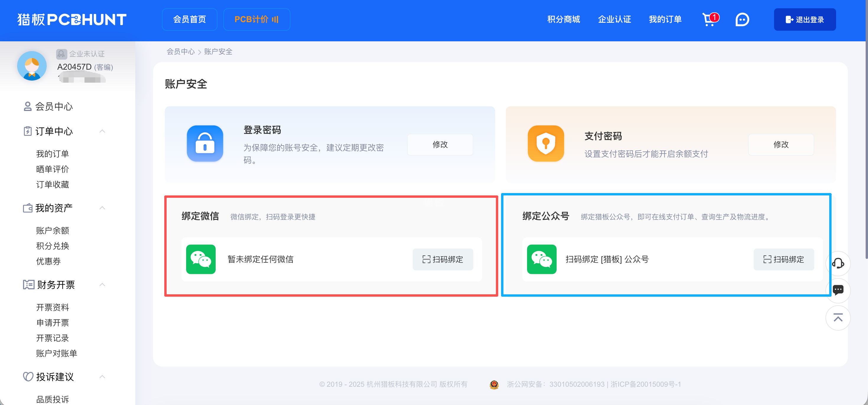Collapse the 我的资产 section

pos(102,208)
